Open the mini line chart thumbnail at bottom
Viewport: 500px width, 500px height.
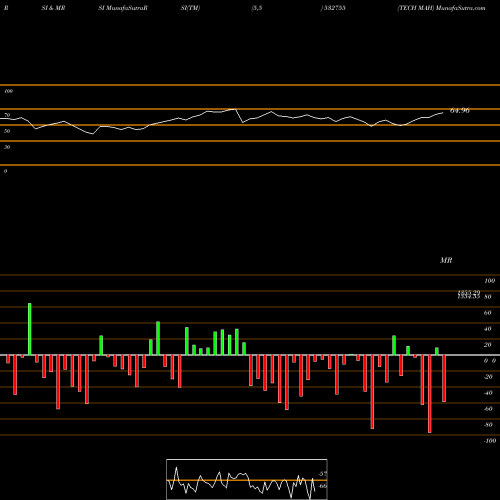(x=247, y=479)
